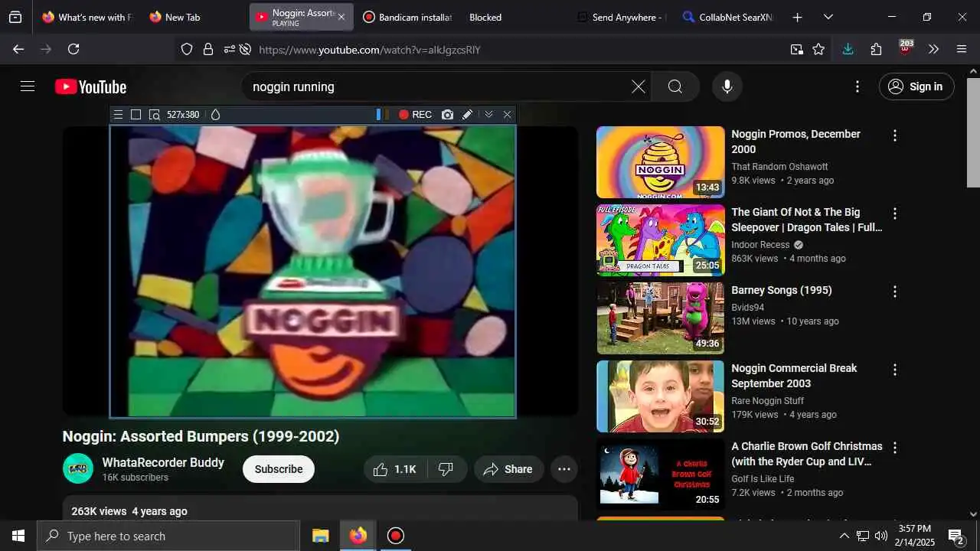
Task: Go back to the previous page
Action: [18, 49]
